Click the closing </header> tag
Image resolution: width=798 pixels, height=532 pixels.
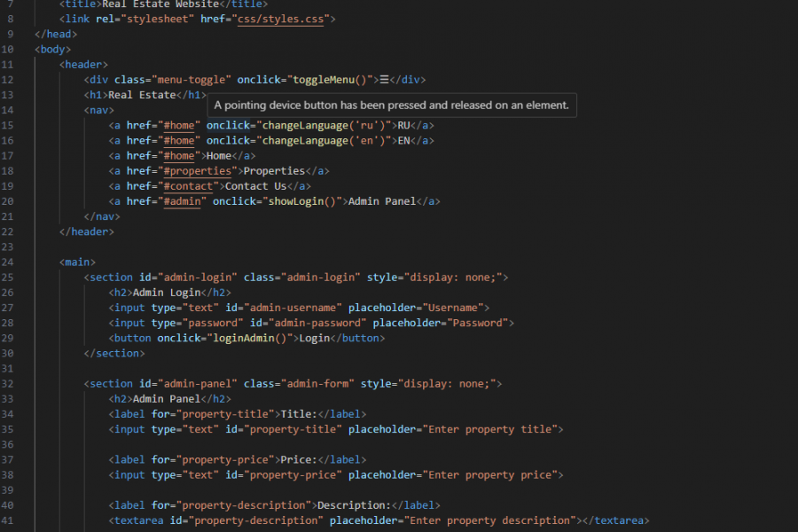coord(87,231)
